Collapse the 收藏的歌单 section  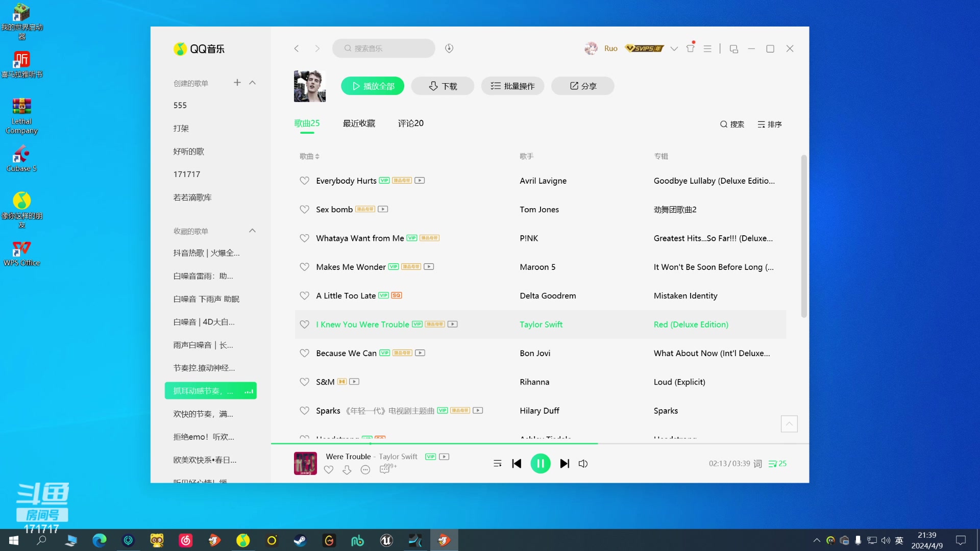tap(252, 231)
